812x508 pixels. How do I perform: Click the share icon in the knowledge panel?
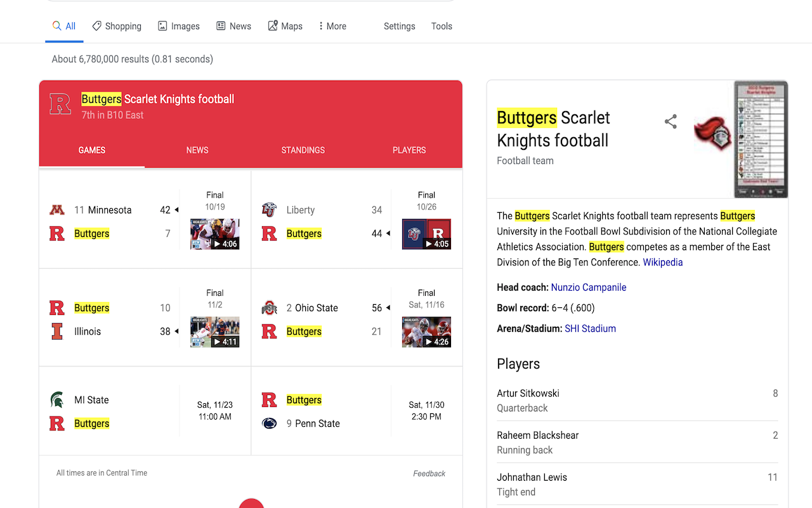pyautogui.click(x=671, y=122)
